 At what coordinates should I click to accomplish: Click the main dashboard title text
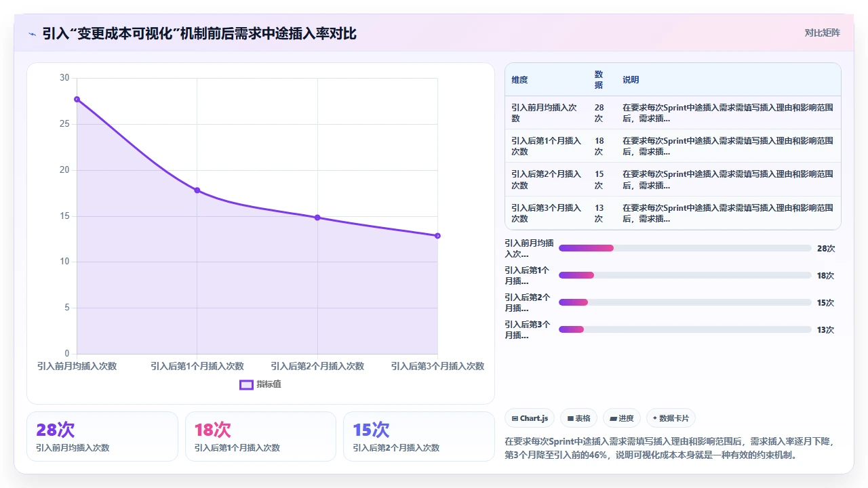click(x=199, y=33)
